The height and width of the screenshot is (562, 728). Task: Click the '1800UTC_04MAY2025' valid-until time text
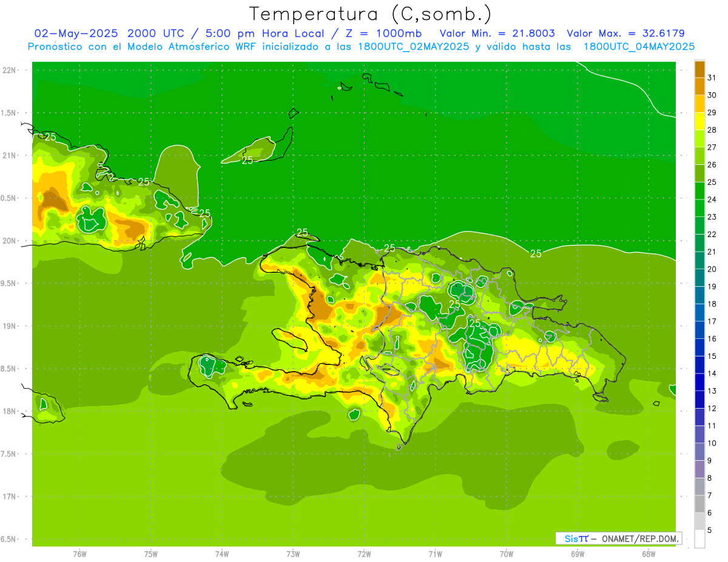click(639, 47)
